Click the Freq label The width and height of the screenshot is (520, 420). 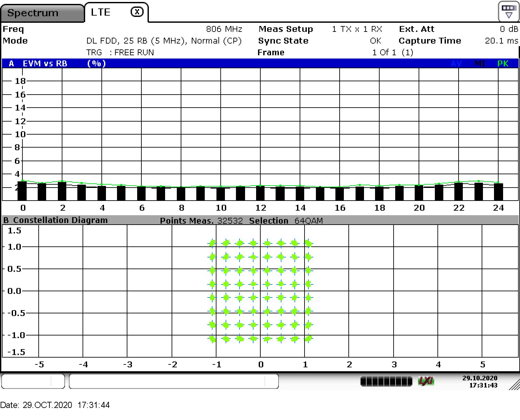tap(13, 29)
